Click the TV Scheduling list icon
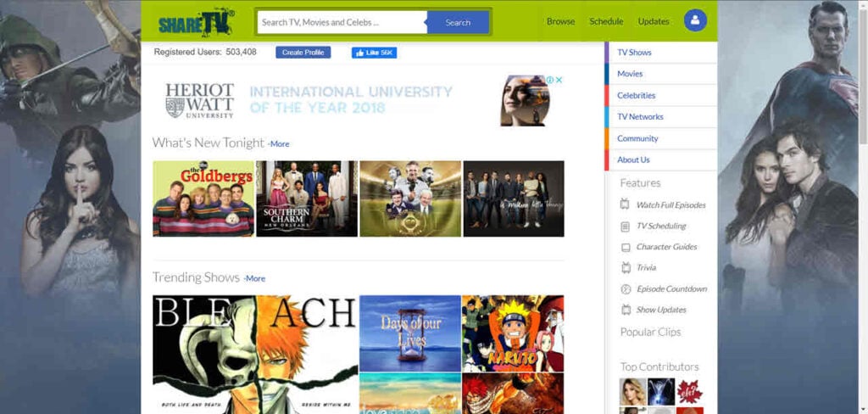868x414 pixels. pyautogui.click(x=625, y=227)
